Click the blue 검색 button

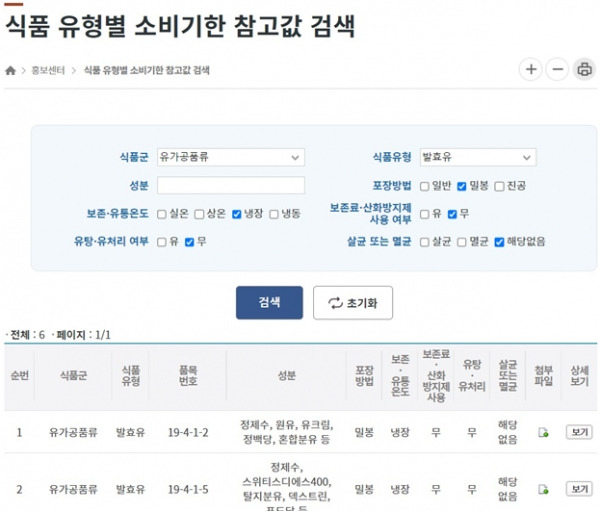[269, 303]
